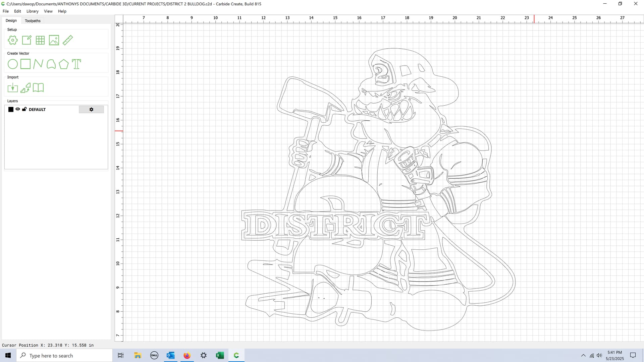Click the background image setup icon
644x362 pixels.
click(x=54, y=40)
